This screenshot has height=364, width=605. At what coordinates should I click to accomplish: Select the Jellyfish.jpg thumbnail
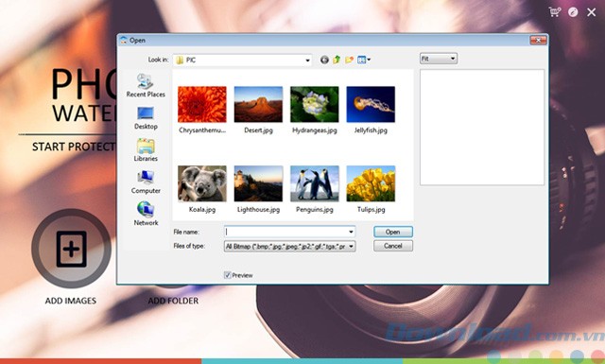[x=371, y=104]
